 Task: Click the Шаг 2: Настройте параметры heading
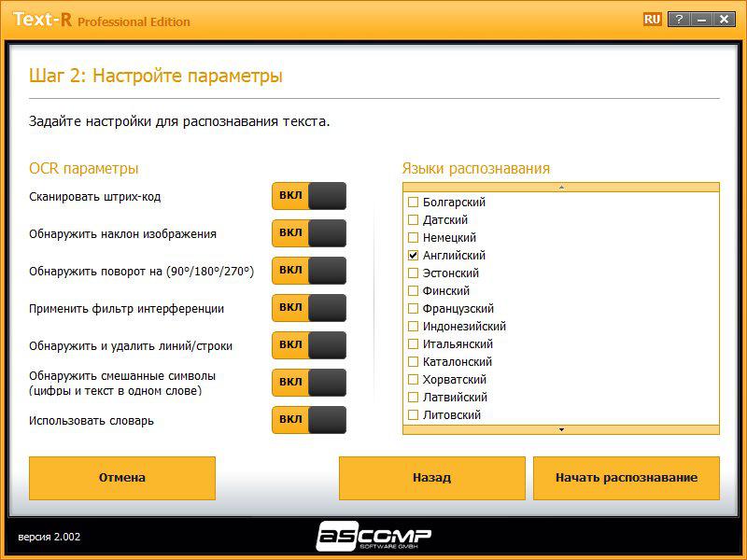(156, 76)
